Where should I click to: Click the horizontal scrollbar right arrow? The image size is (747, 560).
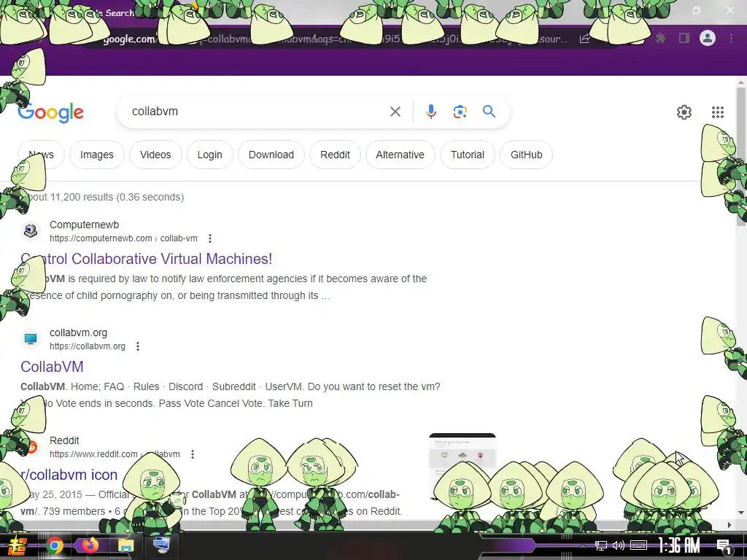(729, 525)
